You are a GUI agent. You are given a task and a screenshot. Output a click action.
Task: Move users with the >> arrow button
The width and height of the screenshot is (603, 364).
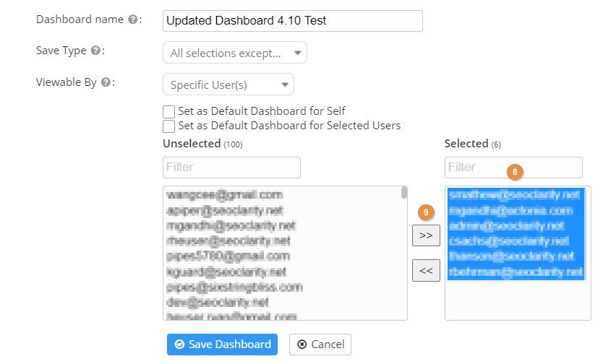click(426, 235)
